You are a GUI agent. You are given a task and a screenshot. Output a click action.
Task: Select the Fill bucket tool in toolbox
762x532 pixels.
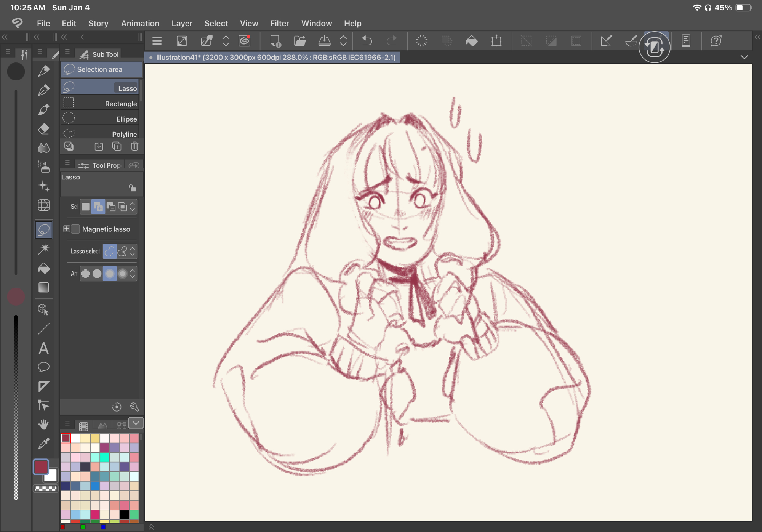click(44, 269)
